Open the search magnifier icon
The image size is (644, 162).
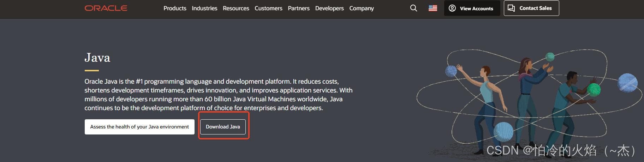(x=413, y=8)
